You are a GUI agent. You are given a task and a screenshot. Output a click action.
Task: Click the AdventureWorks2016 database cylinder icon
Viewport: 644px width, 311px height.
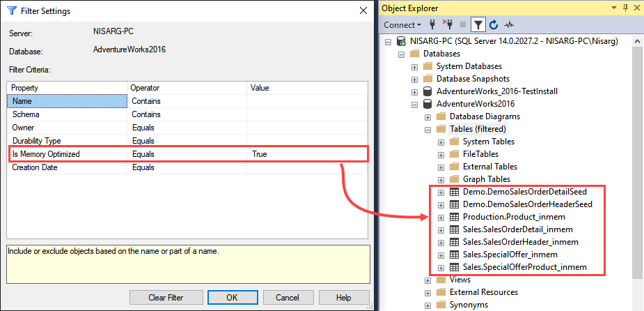[427, 104]
